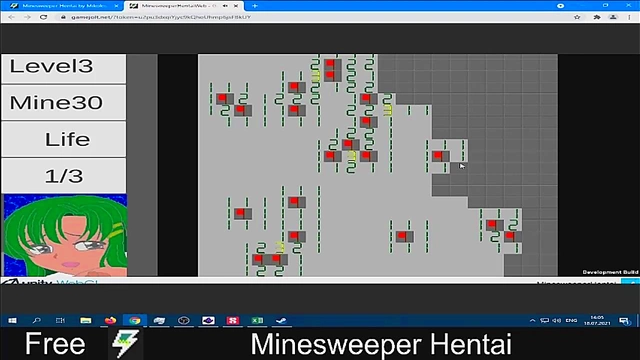Viewport: 640px width, 360px height.
Task: Open the volume tray icon
Action: coord(557,320)
